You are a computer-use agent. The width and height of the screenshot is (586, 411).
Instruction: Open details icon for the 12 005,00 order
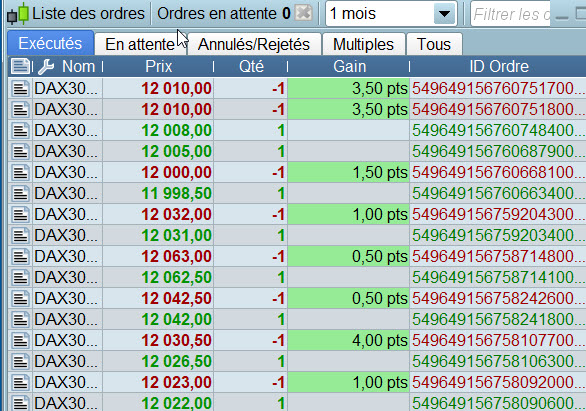[x=20, y=151]
